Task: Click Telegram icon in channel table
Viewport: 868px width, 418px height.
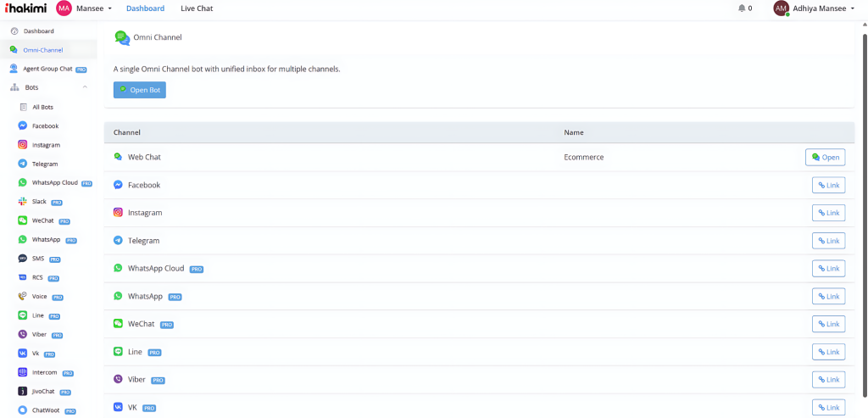Action: click(118, 241)
